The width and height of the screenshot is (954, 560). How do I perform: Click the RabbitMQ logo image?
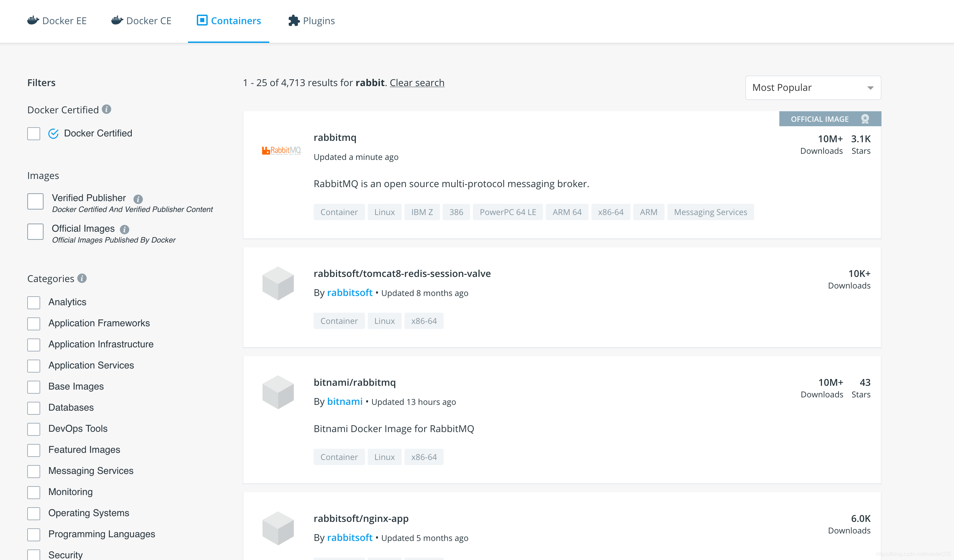pos(281,151)
